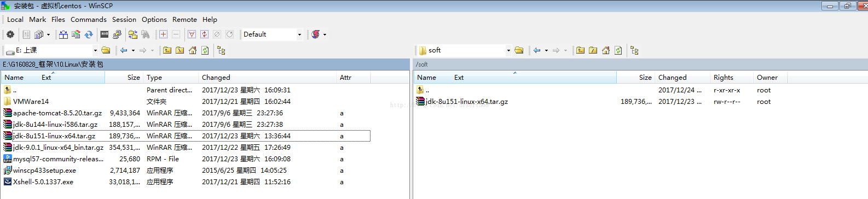
Task: Sort the local panel by Size column
Action: pos(124,78)
